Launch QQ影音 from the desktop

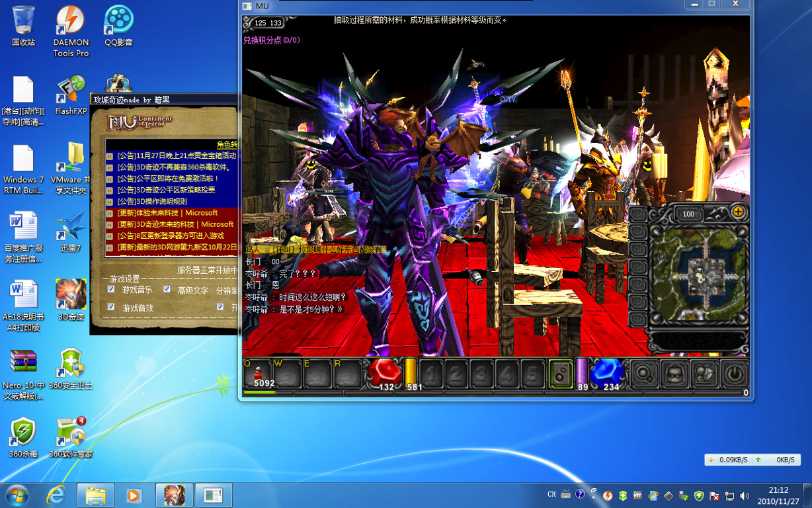(x=118, y=26)
